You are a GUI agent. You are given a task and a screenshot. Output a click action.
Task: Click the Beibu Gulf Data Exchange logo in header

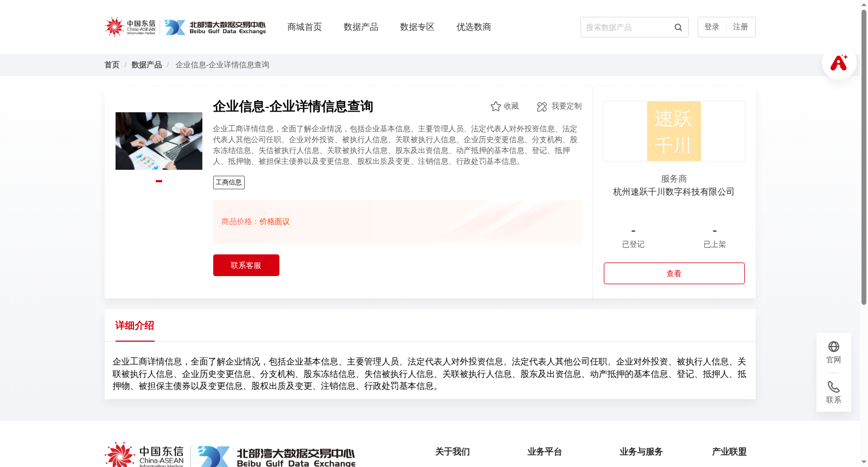215,27
